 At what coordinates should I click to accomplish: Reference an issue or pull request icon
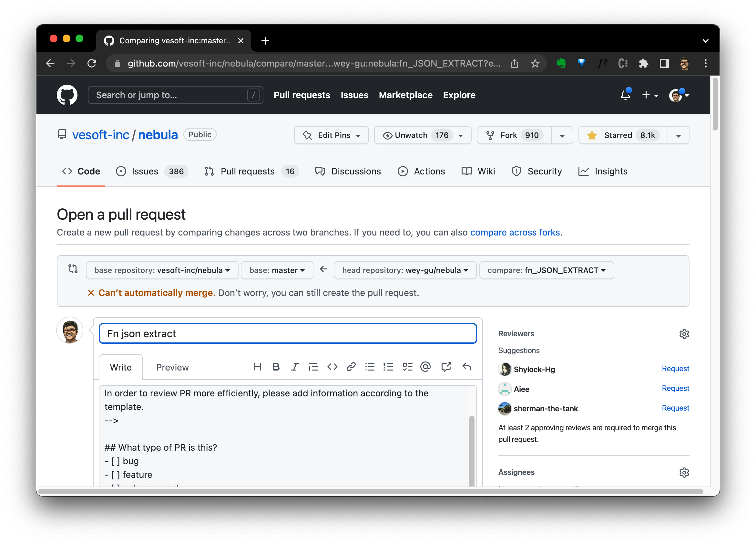pos(446,367)
